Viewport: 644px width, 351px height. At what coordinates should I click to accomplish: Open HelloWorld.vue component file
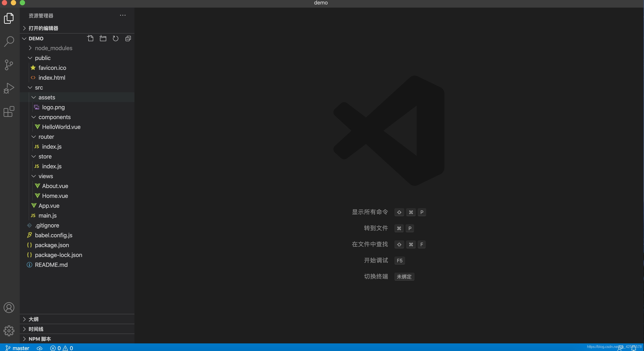point(77,127)
